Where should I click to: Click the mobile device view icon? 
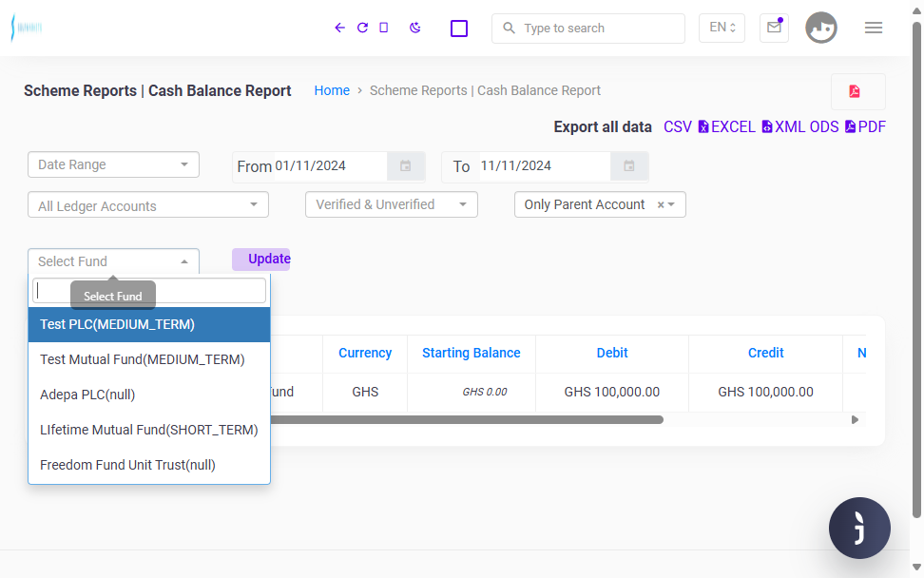(384, 28)
